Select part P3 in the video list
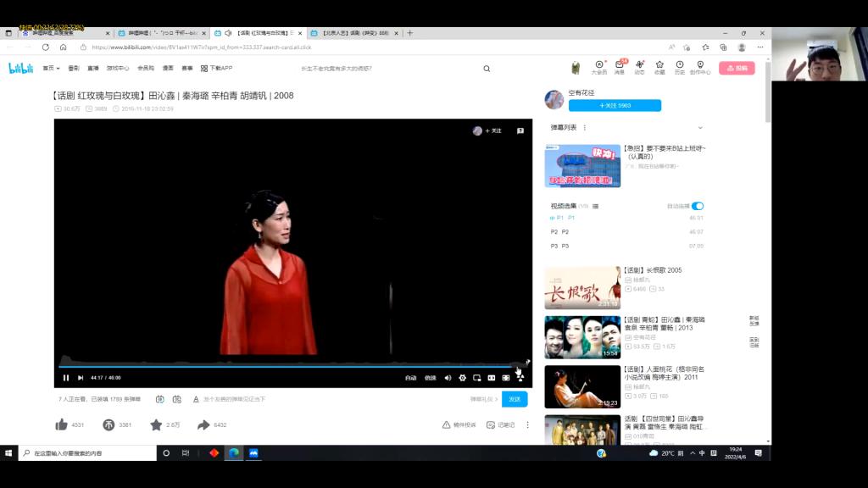The height and width of the screenshot is (488, 868). (626, 247)
